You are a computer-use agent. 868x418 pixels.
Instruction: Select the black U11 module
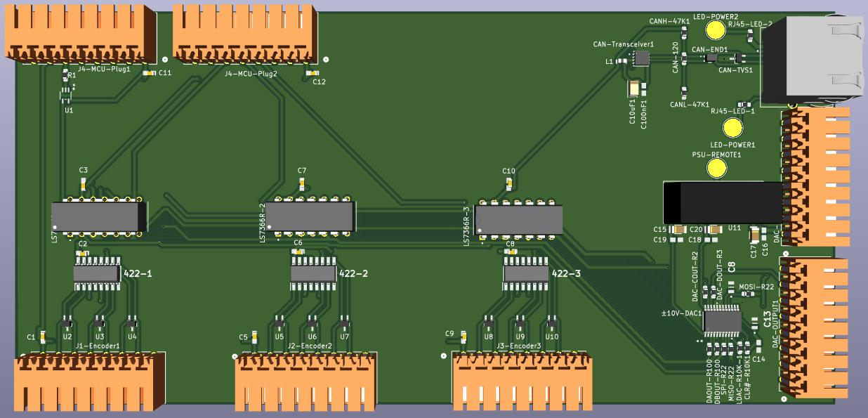(x=723, y=202)
